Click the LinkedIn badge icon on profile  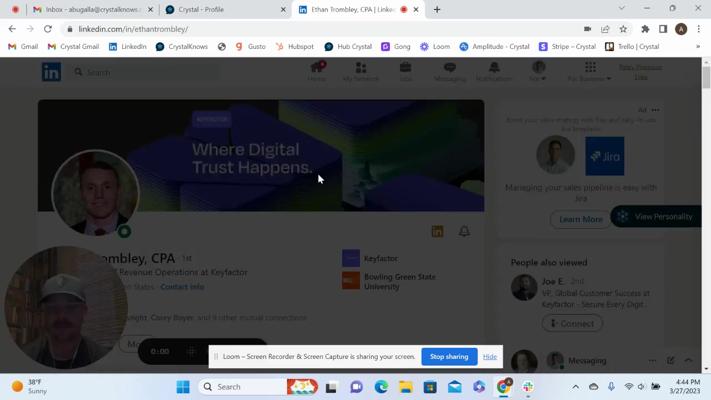437,231
